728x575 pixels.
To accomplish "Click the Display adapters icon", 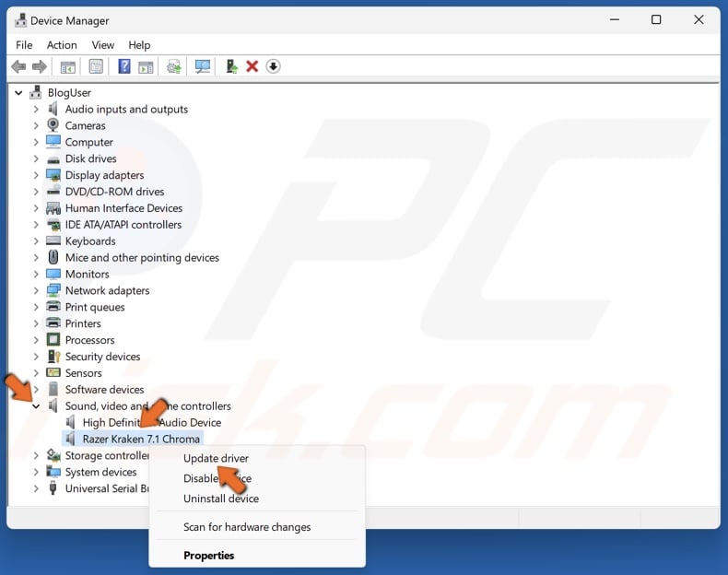I will (53, 175).
